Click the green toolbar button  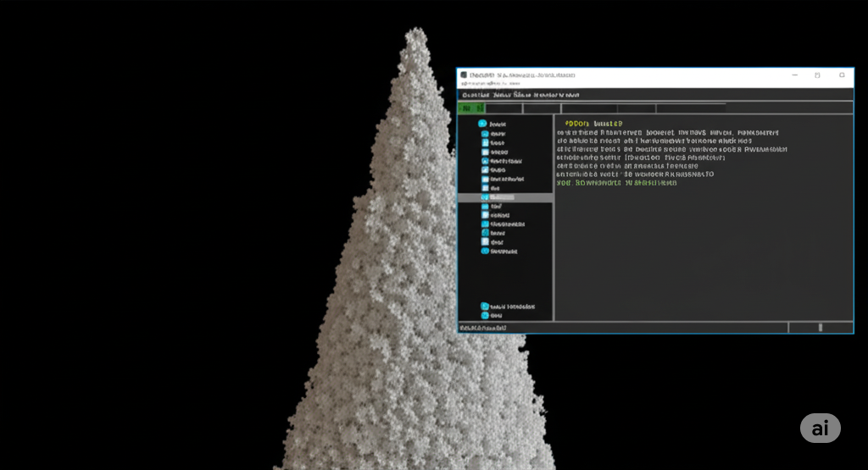(471, 108)
